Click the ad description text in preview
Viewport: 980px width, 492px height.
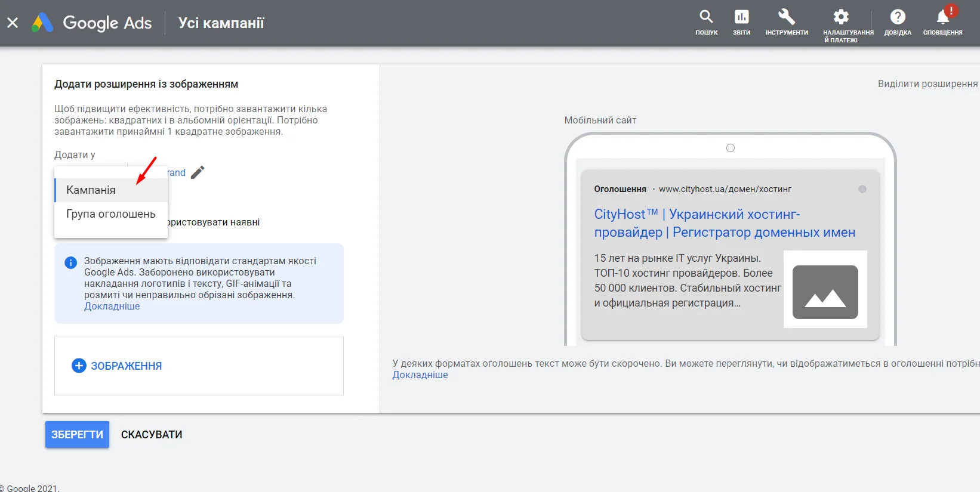tap(688, 280)
